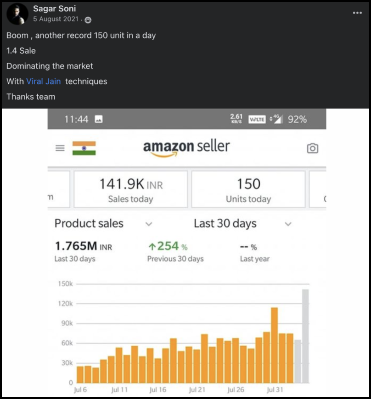Tap the image notification icon in status bar
This screenshot has height=399, width=371.
coord(99,119)
